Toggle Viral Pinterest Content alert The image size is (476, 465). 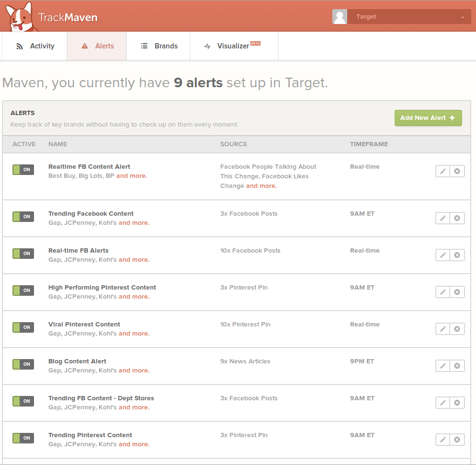click(23, 327)
